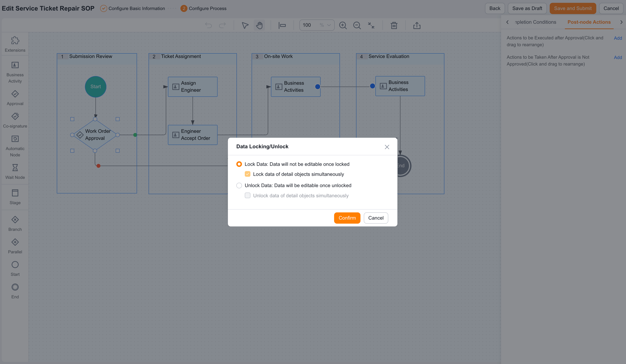Pick the Approval node icon
626x364 pixels.
pos(15,94)
